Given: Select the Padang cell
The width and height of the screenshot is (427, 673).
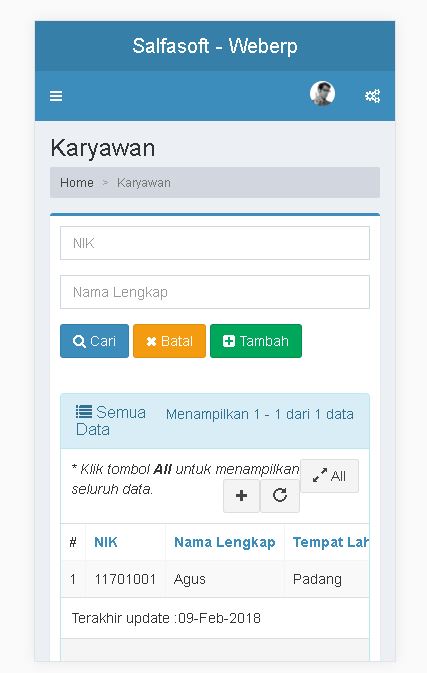Looking at the screenshot, I should [326, 579].
